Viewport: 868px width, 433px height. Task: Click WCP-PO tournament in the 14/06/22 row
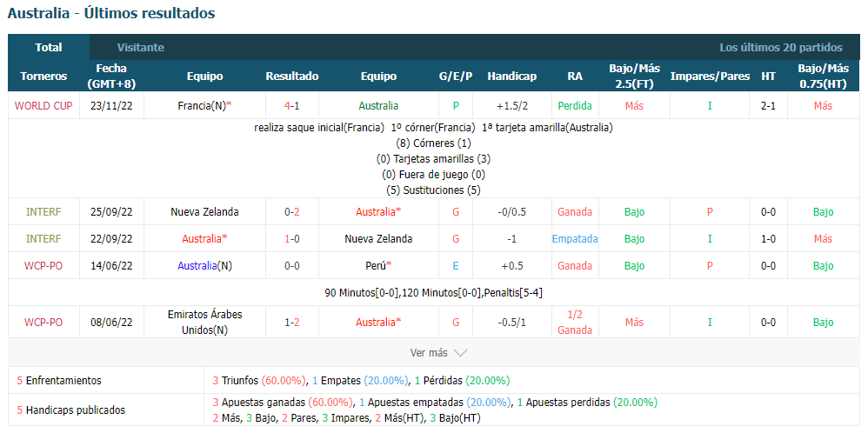pos(43,266)
